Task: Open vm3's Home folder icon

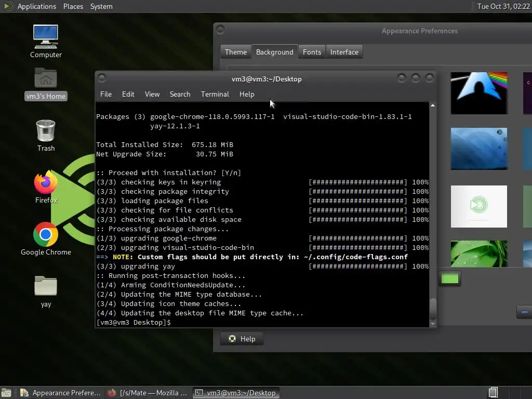Action: (46, 84)
